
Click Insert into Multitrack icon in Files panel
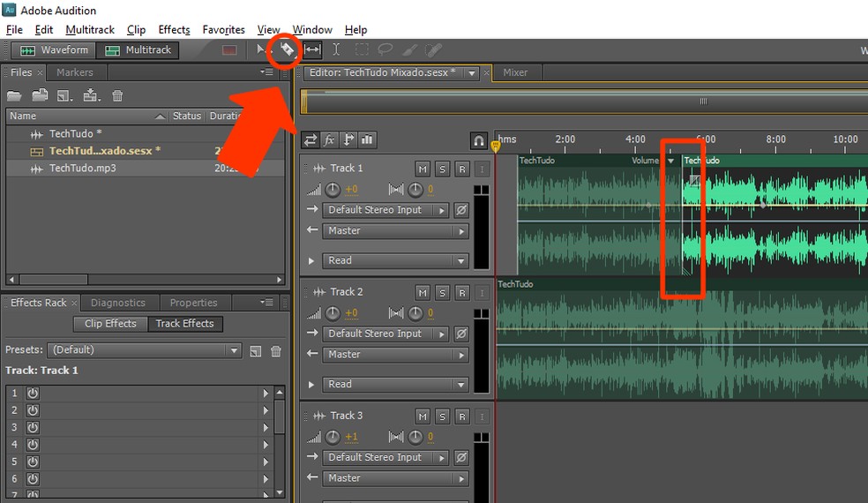[x=92, y=96]
